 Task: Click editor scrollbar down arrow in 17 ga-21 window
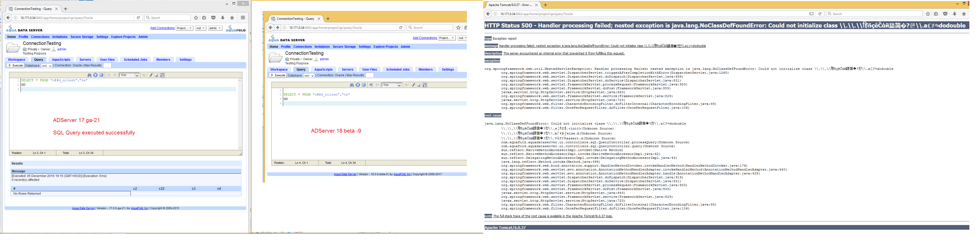(x=240, y=148)
